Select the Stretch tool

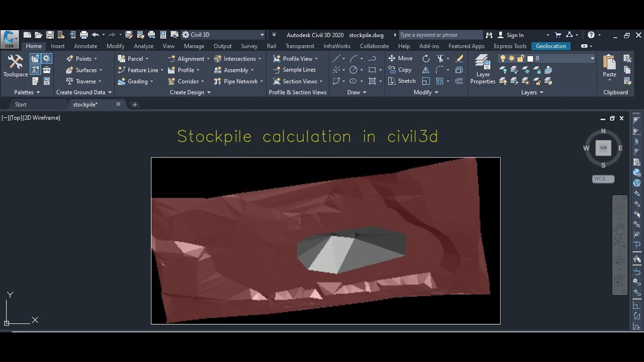pyautogui.click(x=402, y=81)
